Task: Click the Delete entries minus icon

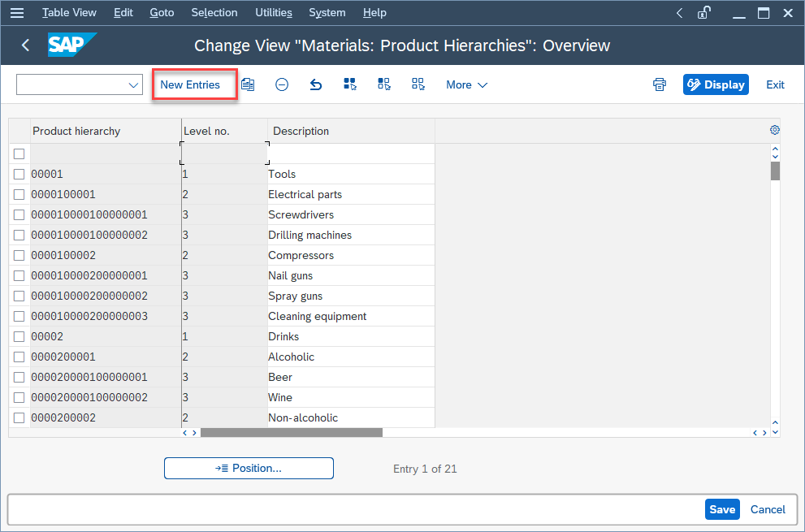Action: point(282,84)
